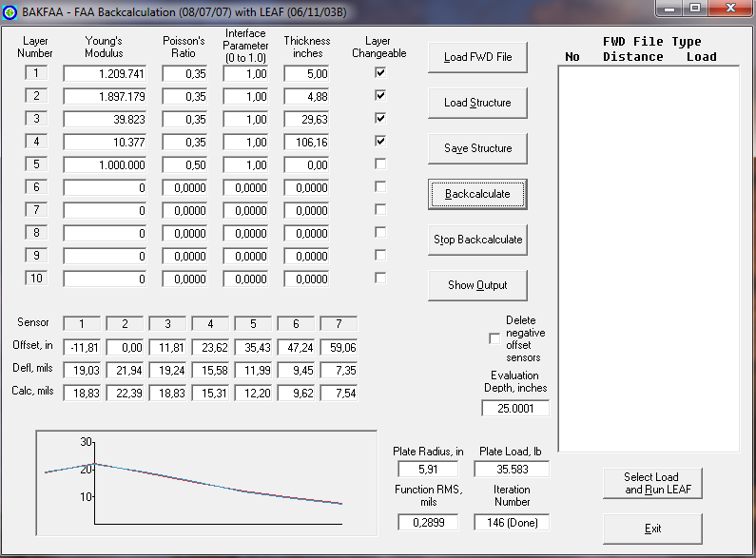Click layer 10 thickness field
The width and height of the screenshot is (756, 558).
[x=306, y=279]
